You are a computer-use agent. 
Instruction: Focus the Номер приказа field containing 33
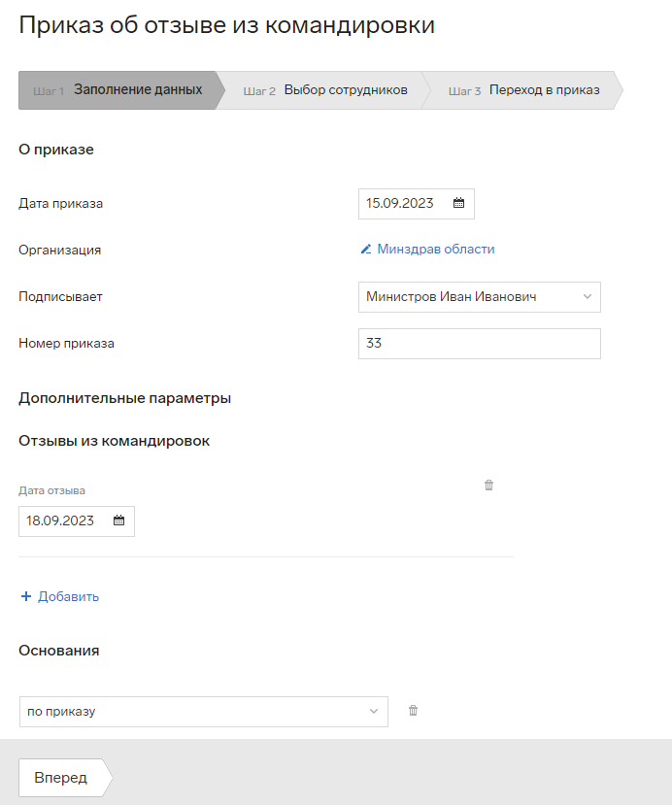(480, 344)
